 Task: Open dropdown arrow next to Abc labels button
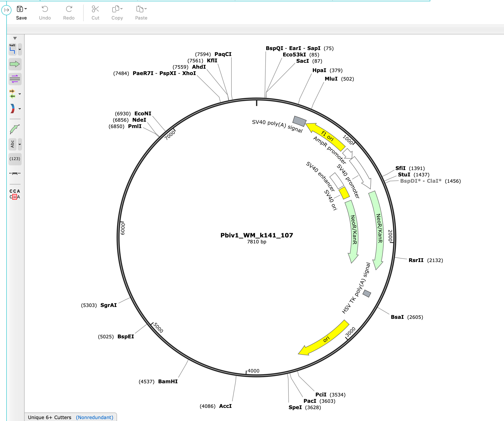20,144
